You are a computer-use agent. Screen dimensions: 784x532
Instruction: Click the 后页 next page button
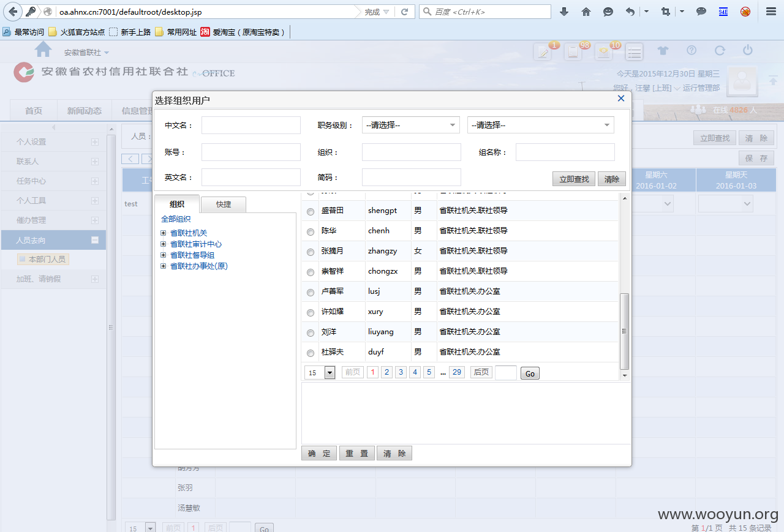point(481,372)
